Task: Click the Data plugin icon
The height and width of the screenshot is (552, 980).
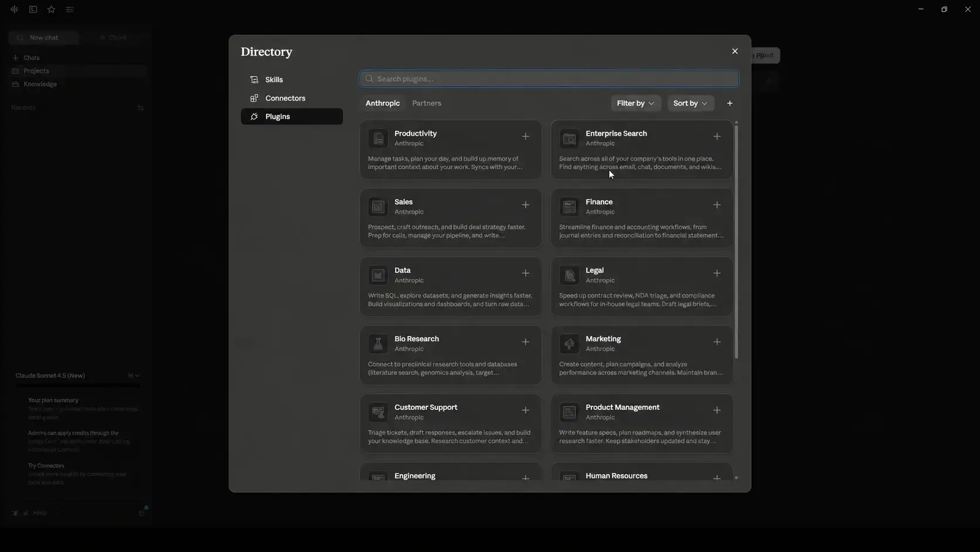Action: [x=378, y=275]
